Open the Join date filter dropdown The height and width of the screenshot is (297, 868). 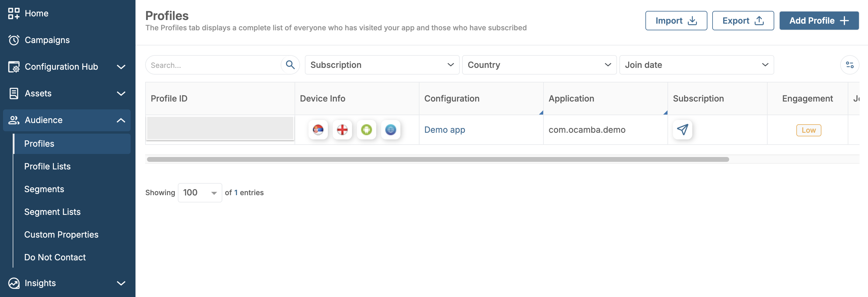tap(697, 65)
